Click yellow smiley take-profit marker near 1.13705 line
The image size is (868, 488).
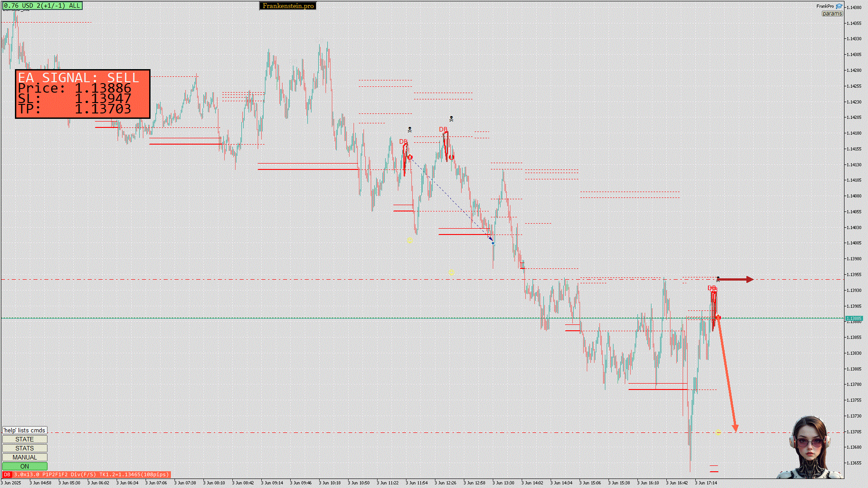718,433
